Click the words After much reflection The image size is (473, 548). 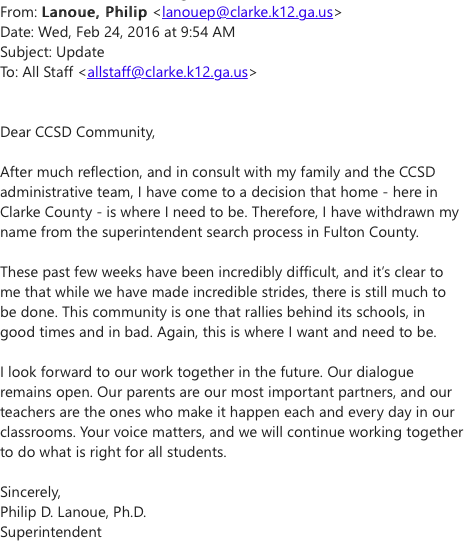[x=71, y=172]
